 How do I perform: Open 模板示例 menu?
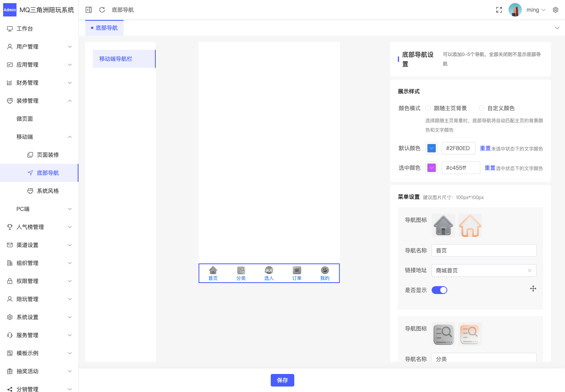coord(39,353)
